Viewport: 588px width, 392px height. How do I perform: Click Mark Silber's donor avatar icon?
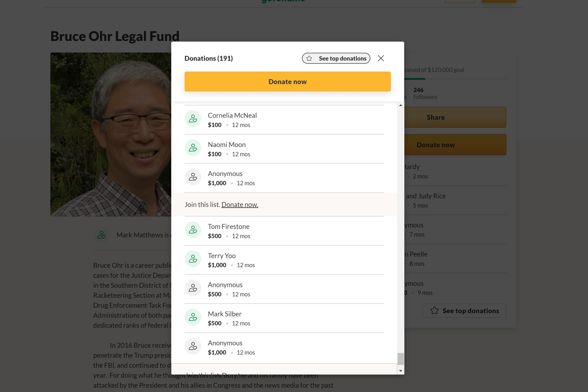(193, 317)
